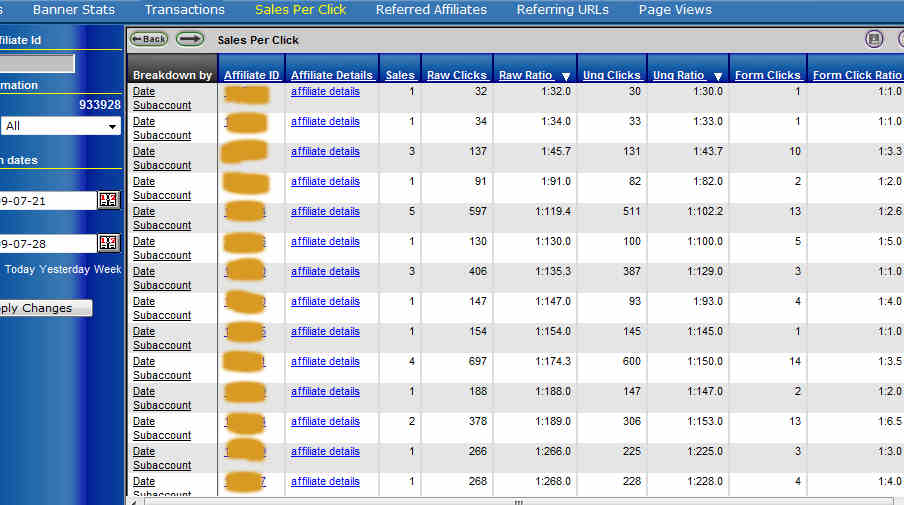The height and width of the screenshot is (505, 904).
Task: Click form click ratio value 1:6.5
Action: pyautogui.click(x=890, y=421)
